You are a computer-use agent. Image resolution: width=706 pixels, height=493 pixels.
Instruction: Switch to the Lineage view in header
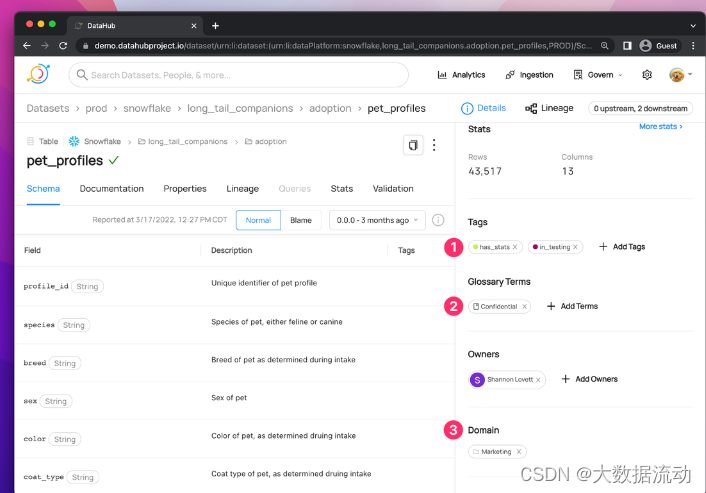click(x=549, y=108)
